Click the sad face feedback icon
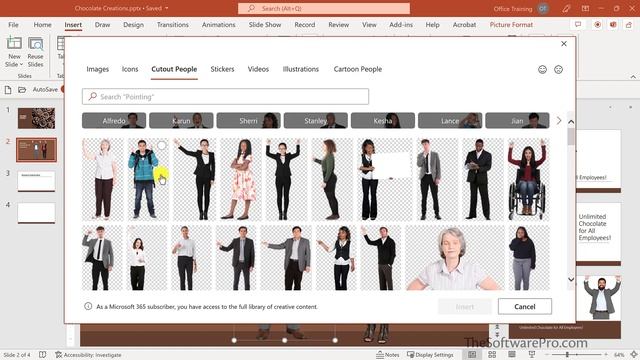The height and width of the screenshot is (360, 640). [558, 69]
